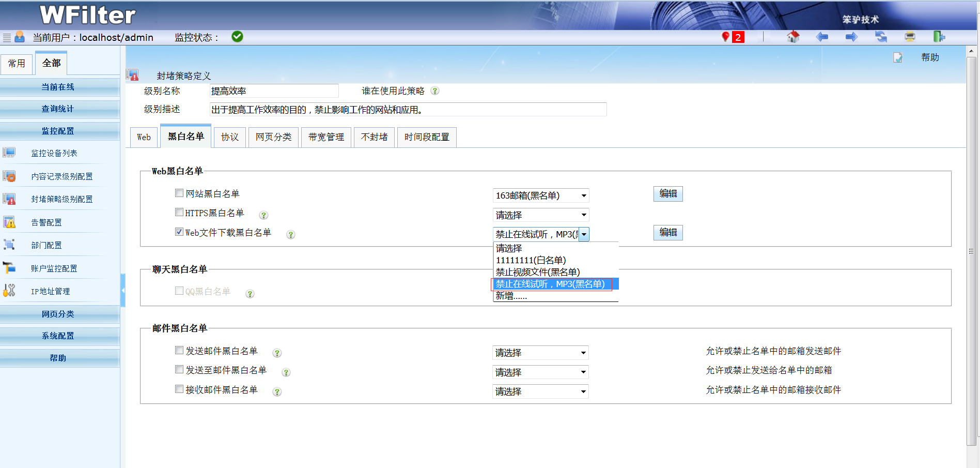
Task: Toggle the HTTPS黑白名单 checkbox
Action: click(x=179, y=212)
